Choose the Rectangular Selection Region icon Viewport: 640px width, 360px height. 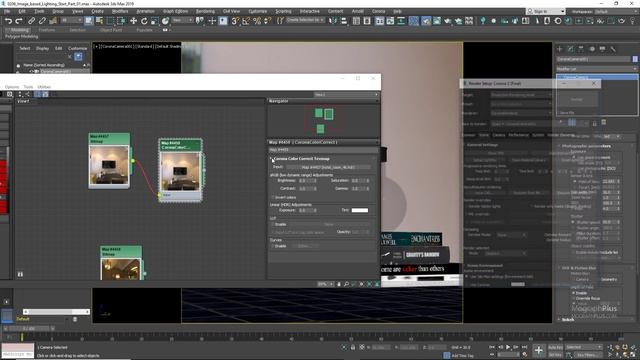pyautogui.click(x=110, y=21)
